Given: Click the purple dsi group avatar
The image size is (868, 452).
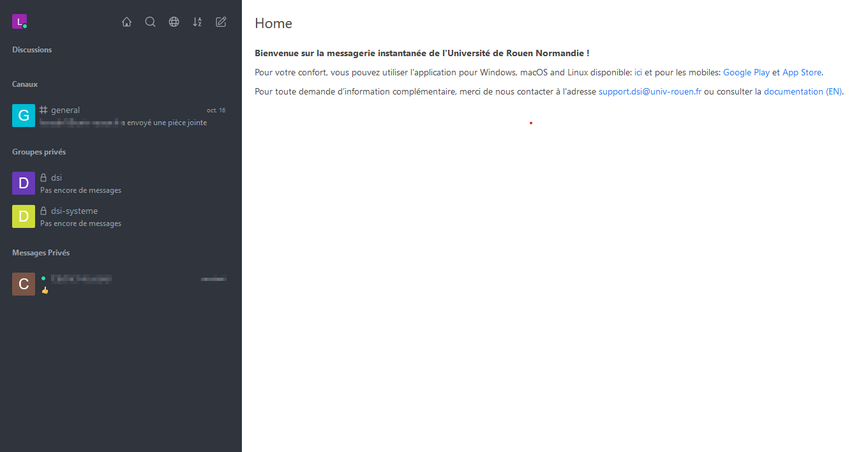Looking at the screenshot, I should click(x=24, y=183).
